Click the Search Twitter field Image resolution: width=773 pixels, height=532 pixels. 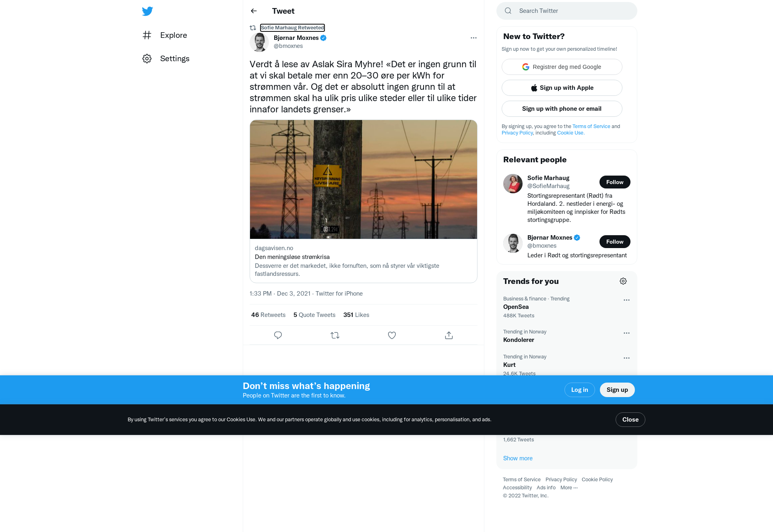point(567,11)
